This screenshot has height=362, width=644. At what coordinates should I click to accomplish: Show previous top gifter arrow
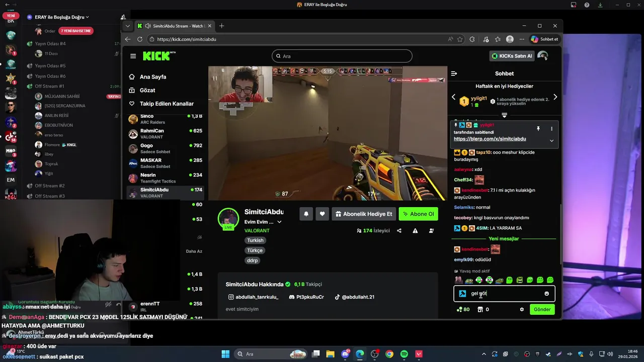point(453,97)
